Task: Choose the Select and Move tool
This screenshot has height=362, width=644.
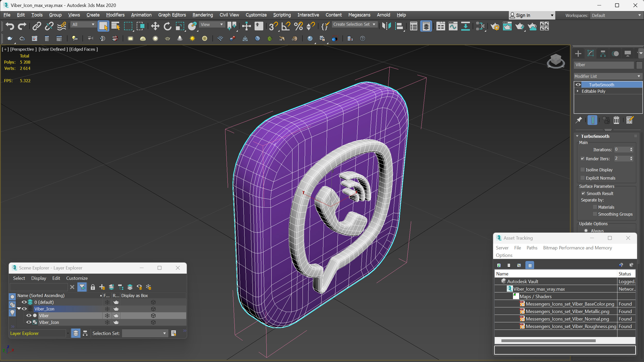Action: [155, 26]
